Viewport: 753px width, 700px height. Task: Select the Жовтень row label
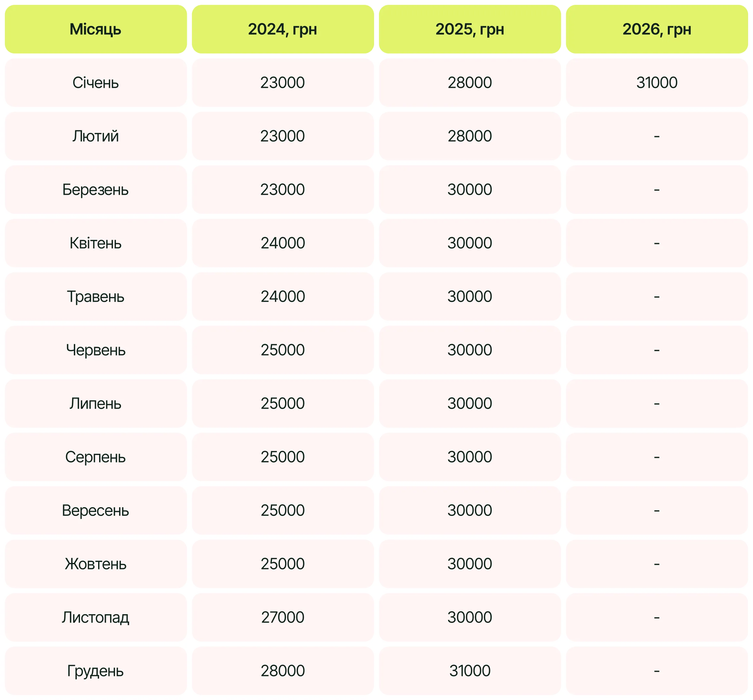96,564
